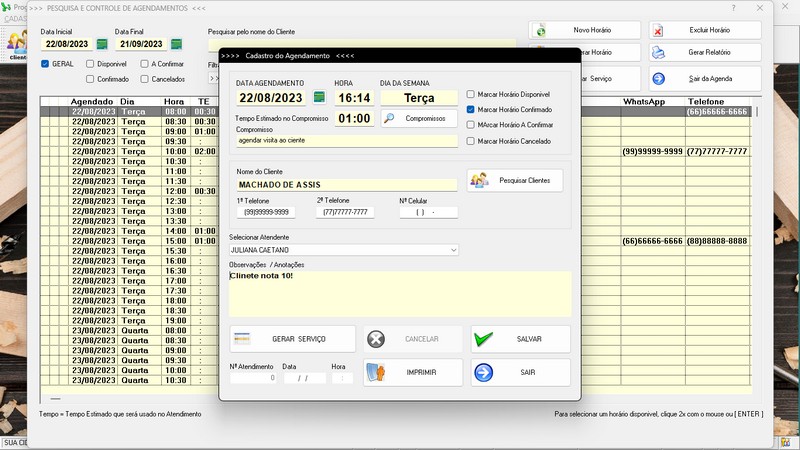The height and width of the screenshot is (450, 800).
Task: Click the Data Agendamento date field
Action: (271, 97)
